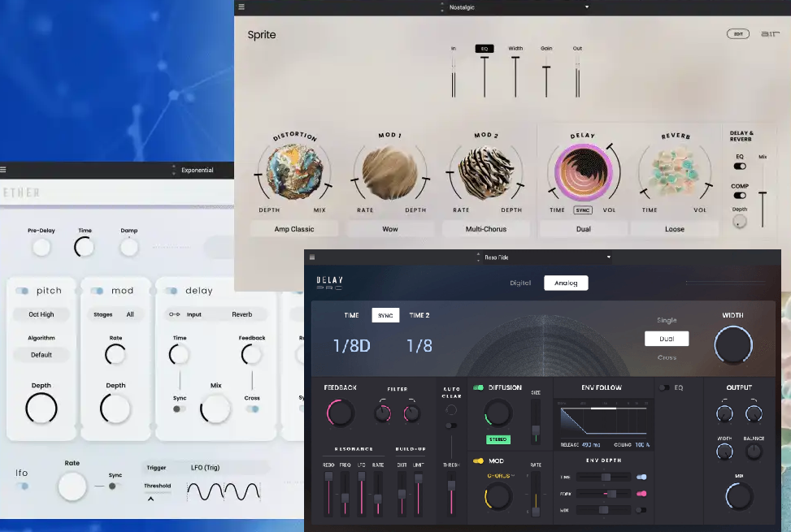The image size is (791, 532).
Task: Click the Width slider in Sprite
Action: [x=515, y=77]
